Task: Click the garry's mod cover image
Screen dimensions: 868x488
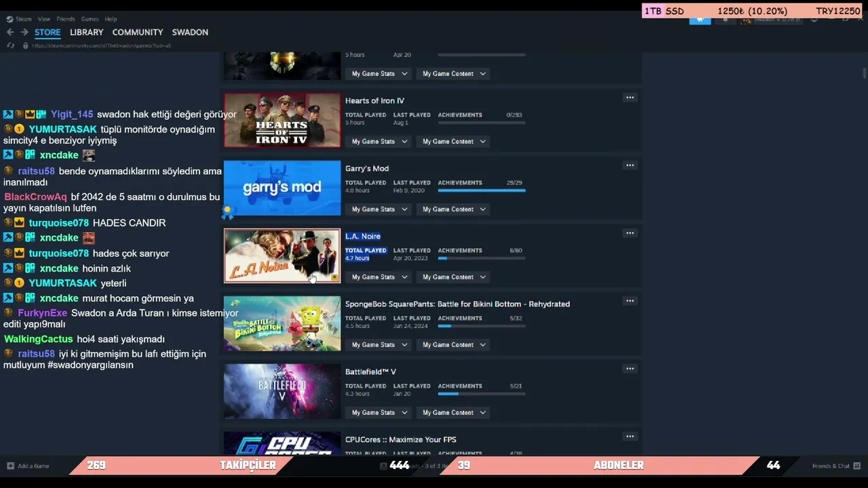Action: 282,188
